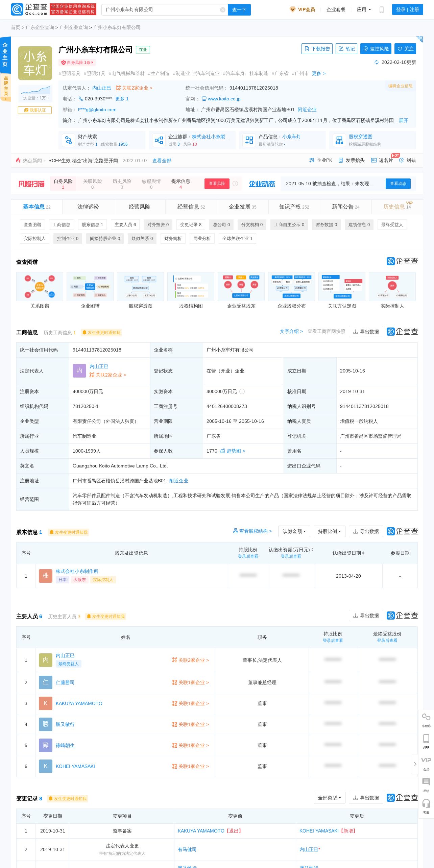Open 企业主页 side tab
434x868 pixels.
(x=5, y=55)
